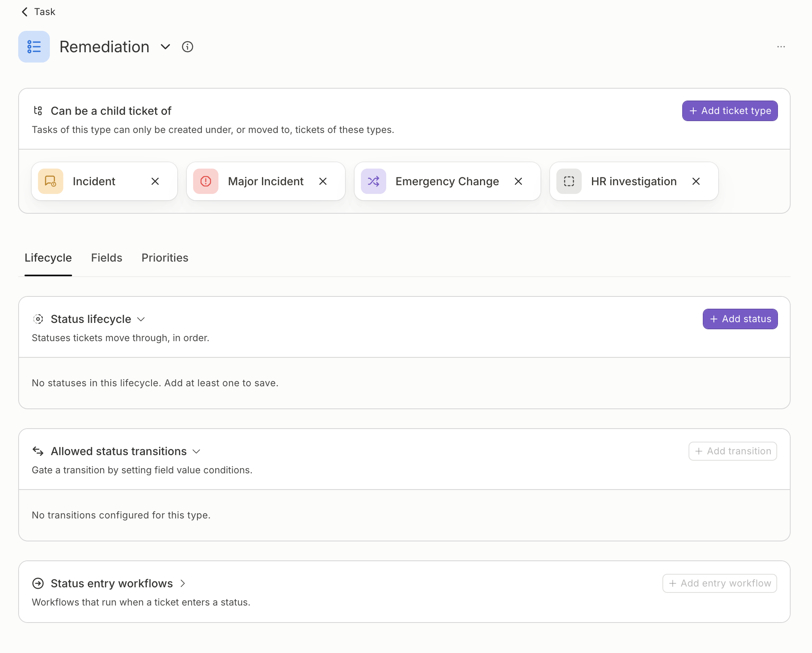Click the Status entry workflows heading text
812x653 pixels.
(x=112, y=583)
